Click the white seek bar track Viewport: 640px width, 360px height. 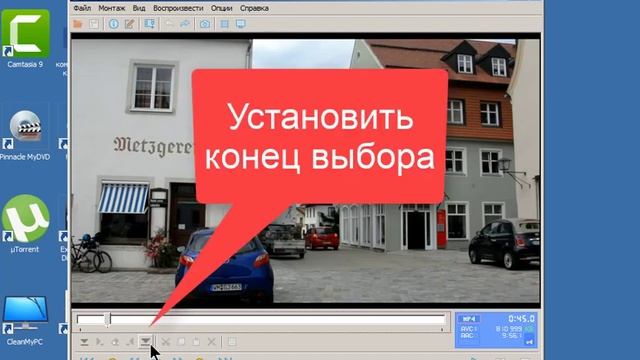[x=261, y=319]
